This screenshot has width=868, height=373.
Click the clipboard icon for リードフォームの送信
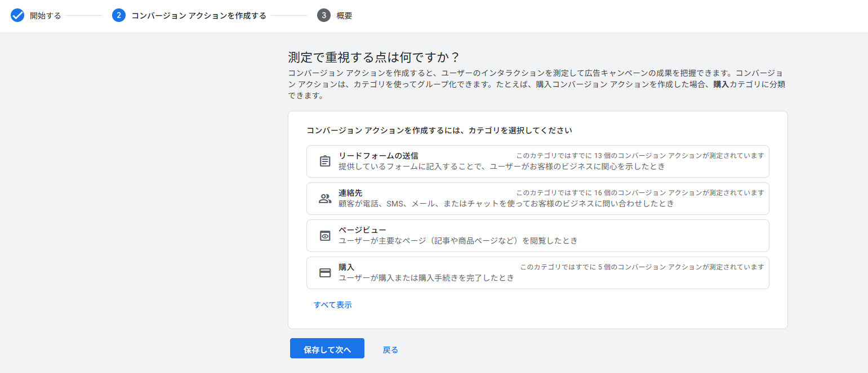click(325, 161)
